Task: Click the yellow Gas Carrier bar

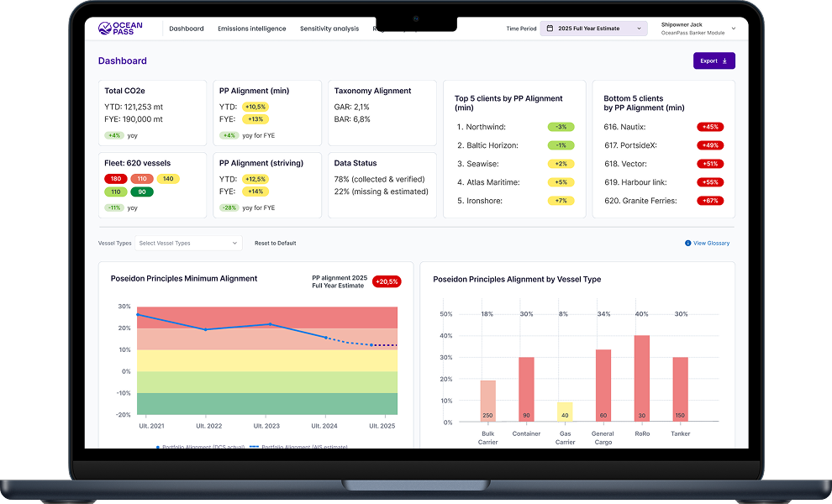Action: pyautogui.click(x=565, y=412)
